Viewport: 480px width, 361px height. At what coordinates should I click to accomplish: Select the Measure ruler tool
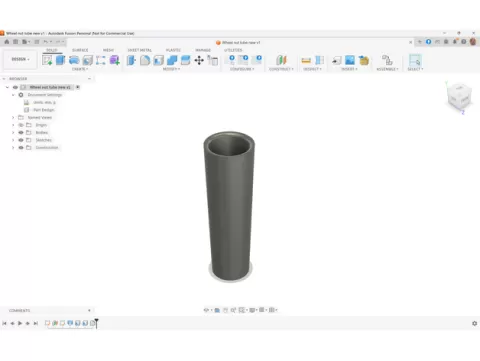click(x=306, y=60)
